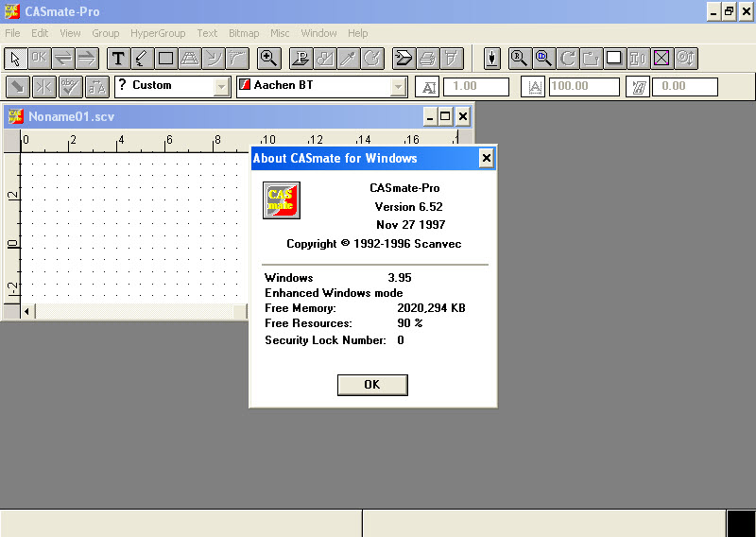Click the crossed-box icon in toolbar
The width and height of the screenshot is (756, 537).
click(661, 59)
